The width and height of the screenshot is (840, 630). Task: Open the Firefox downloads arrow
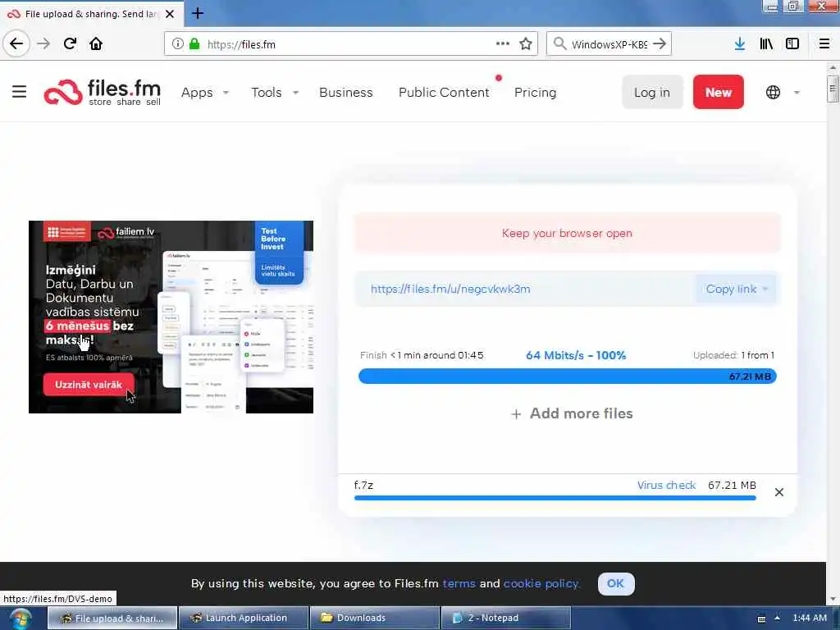(x=739, y=44)
